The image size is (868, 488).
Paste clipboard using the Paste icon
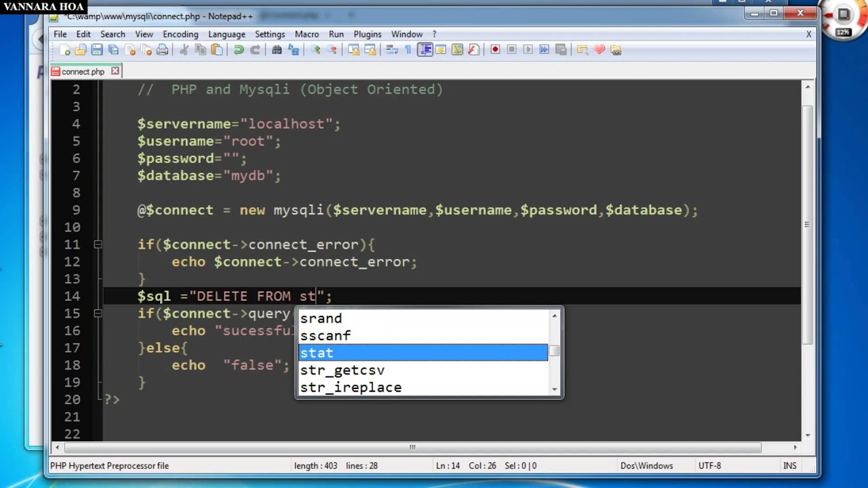(x=216, y=49)
